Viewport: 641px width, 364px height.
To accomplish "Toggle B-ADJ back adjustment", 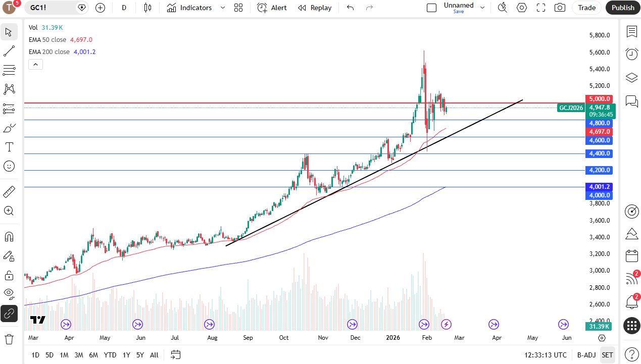I will click(x=586, y=355).
